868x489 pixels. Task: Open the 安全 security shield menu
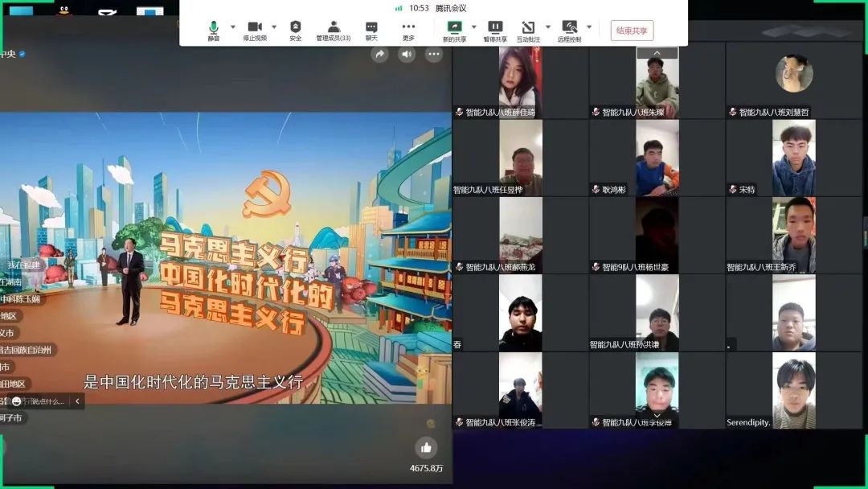coord(296,31)
